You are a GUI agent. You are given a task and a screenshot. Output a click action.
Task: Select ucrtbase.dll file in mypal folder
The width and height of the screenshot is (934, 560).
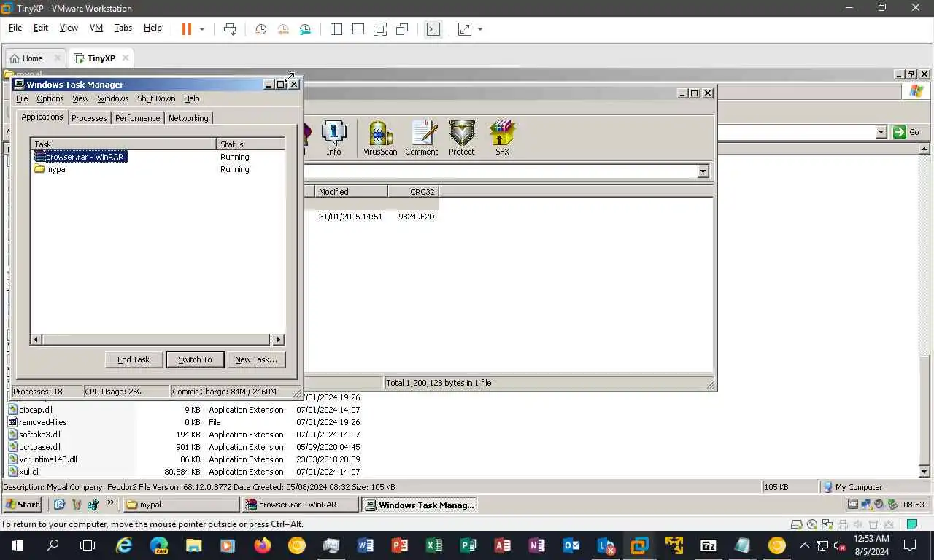[x=34, y=447]
